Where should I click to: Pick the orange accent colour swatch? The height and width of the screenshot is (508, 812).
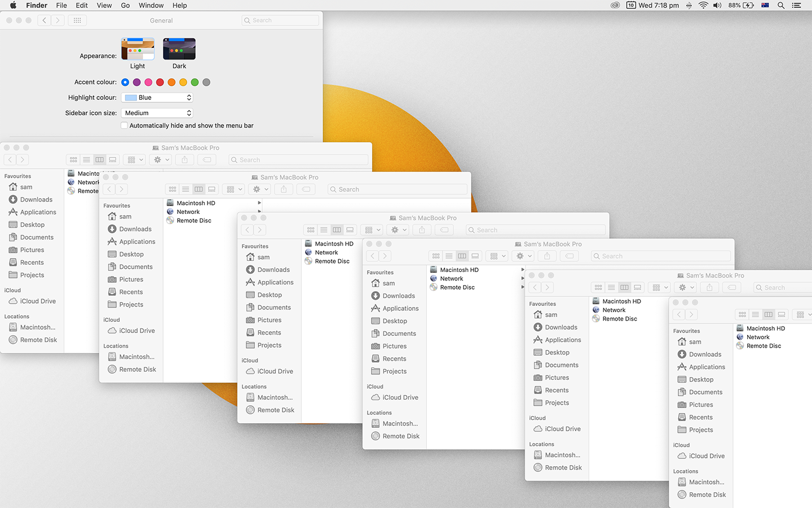(171, 82)
